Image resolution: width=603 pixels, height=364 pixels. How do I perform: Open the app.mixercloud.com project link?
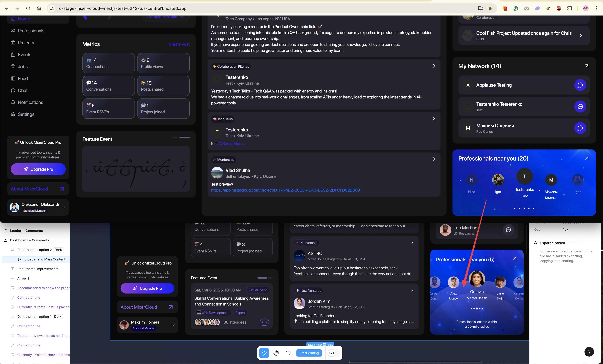tap(285, 190)
